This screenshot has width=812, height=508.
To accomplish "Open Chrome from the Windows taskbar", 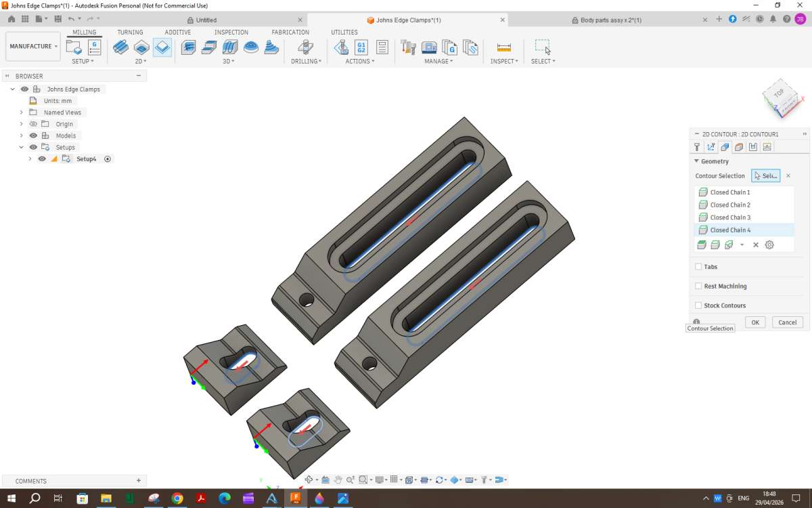I will 177,499.
